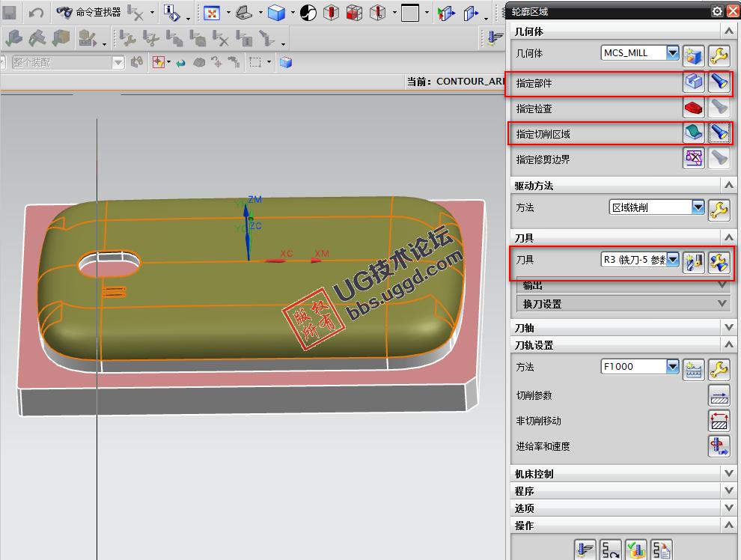Click the 命令查找器 command finder button
Image resolution: width=741 pixels, height=560 pixels.
89,12
